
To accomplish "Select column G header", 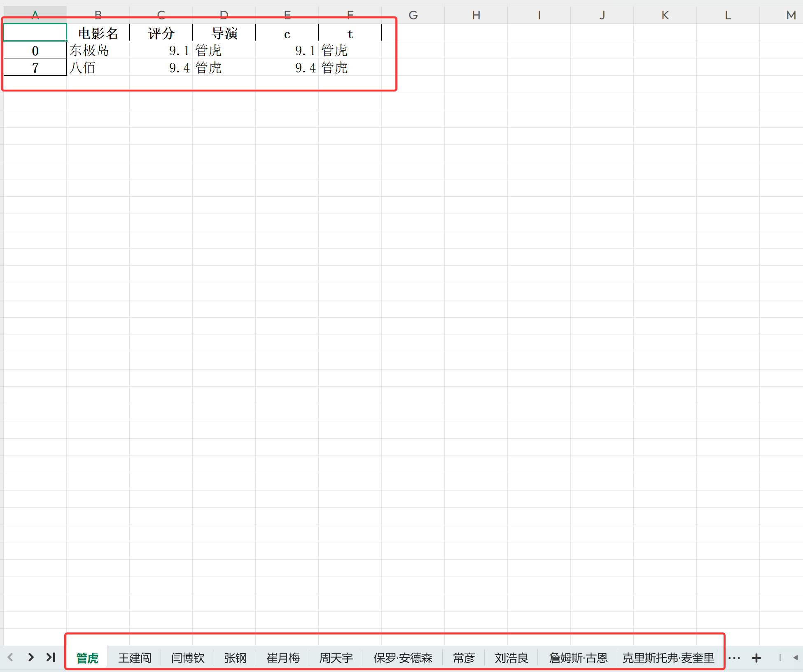I will coord(413,15).
